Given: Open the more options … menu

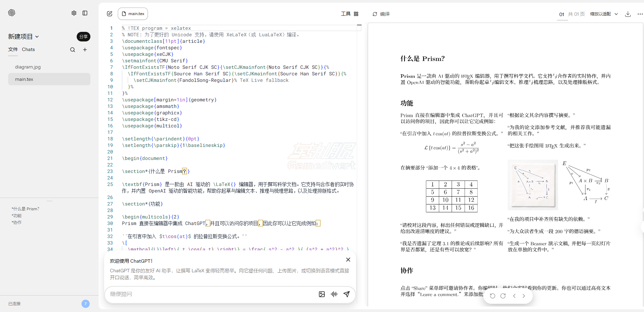Looking at the screenshot, I should coord(640,14).
